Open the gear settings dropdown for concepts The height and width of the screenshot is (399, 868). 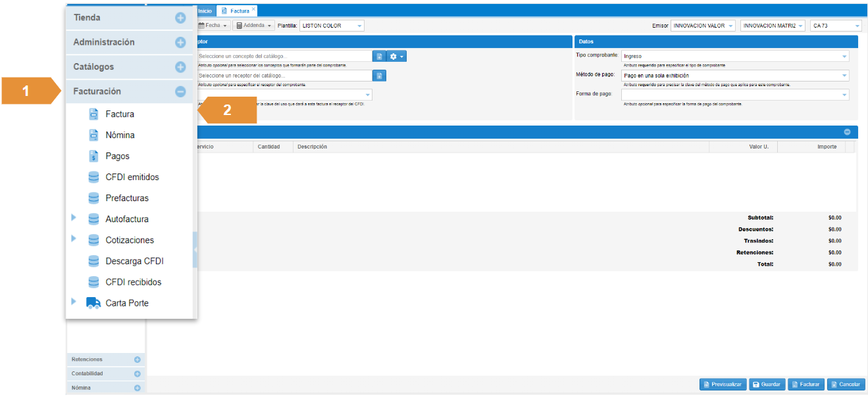[x=397, y=57]
